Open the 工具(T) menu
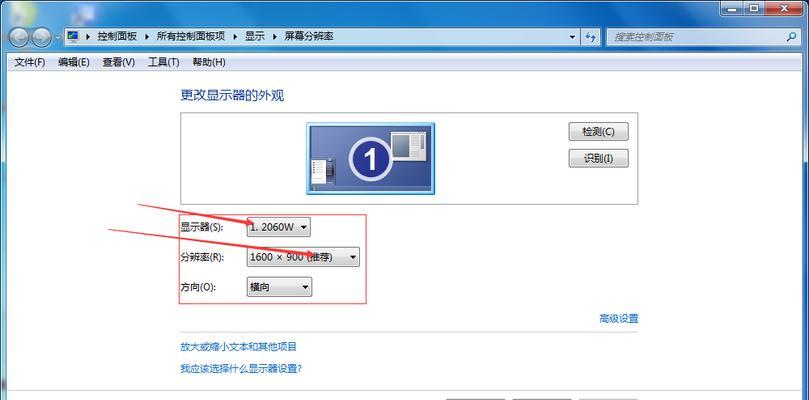Viewport: 809px width, 400px height. click(164, 62)
